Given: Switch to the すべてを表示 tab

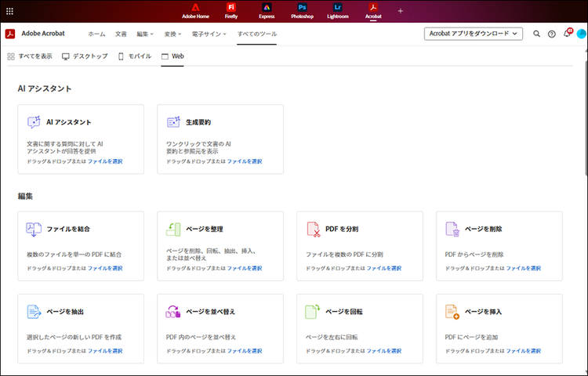Looking at the screenshot, I should 30,56.
